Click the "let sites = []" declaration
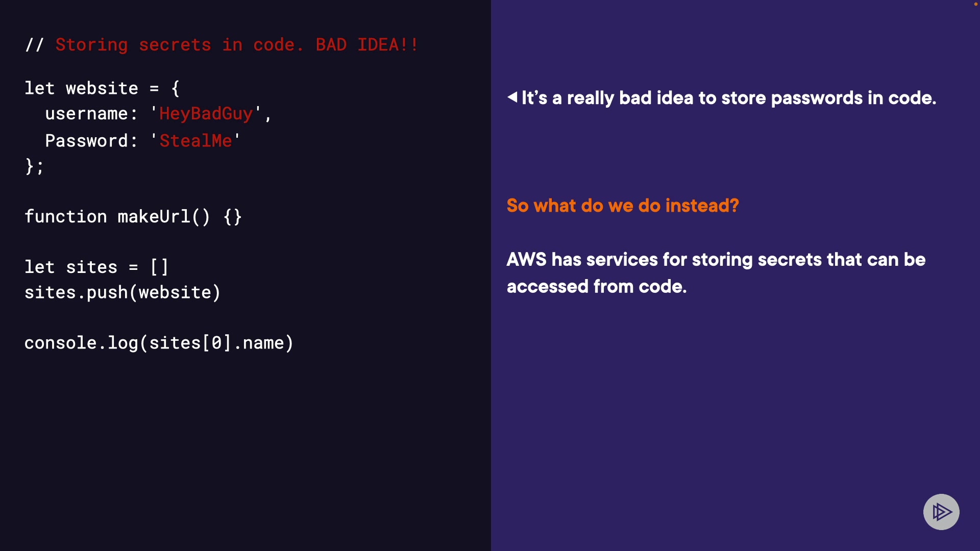The width and height of the screenshot is (980, 551). (x=96, y=267)
